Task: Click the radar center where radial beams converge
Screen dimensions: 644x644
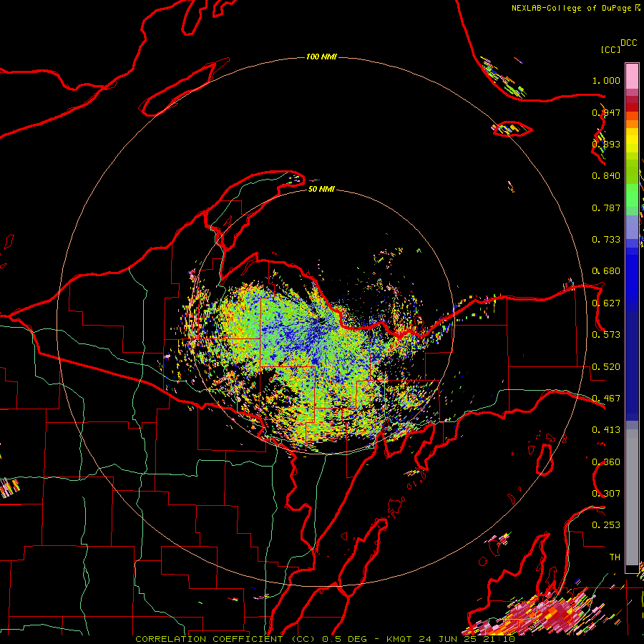Action: [321, 321]
